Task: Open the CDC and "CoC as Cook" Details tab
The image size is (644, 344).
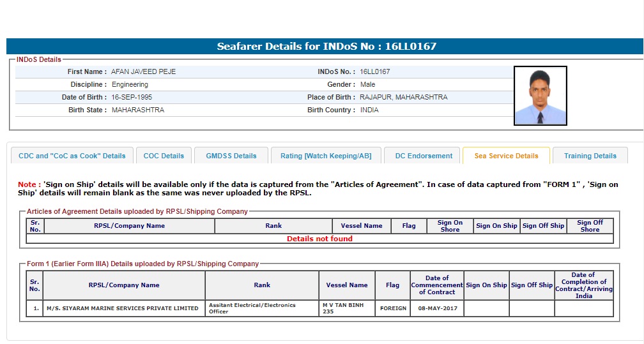Action: (x=72, y=156)
